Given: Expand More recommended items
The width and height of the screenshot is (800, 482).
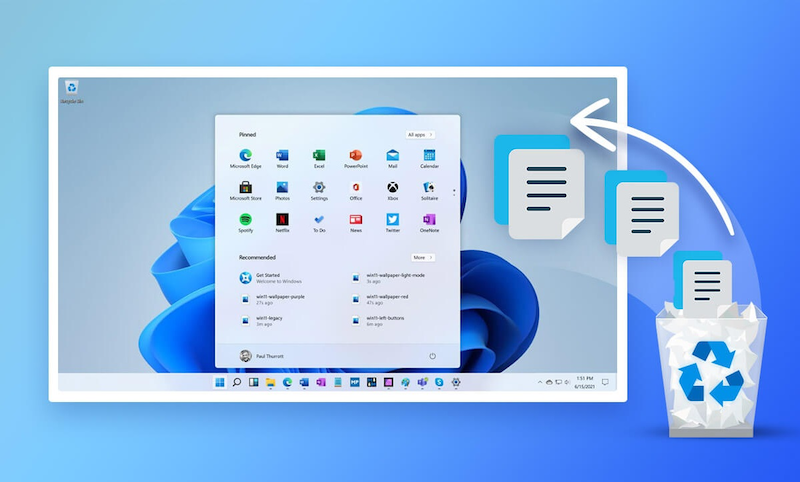Looking at the screenshot, I should point(423,257).
